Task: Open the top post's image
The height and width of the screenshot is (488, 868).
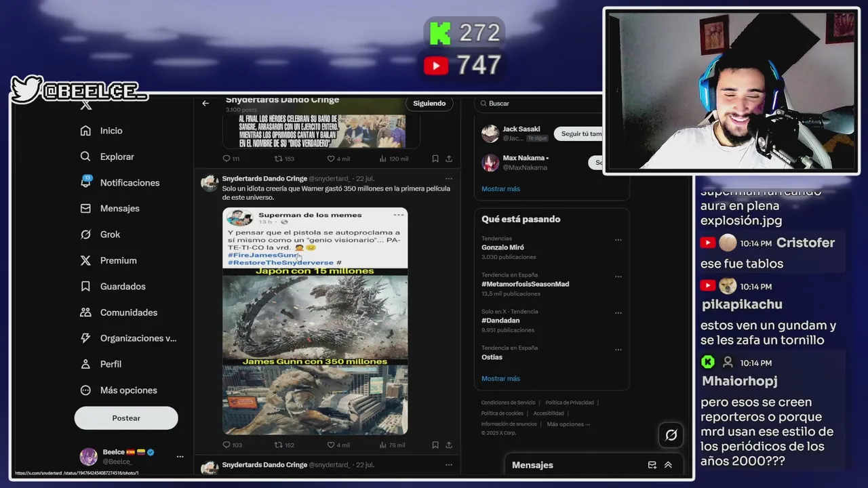Action: [321, 130]
